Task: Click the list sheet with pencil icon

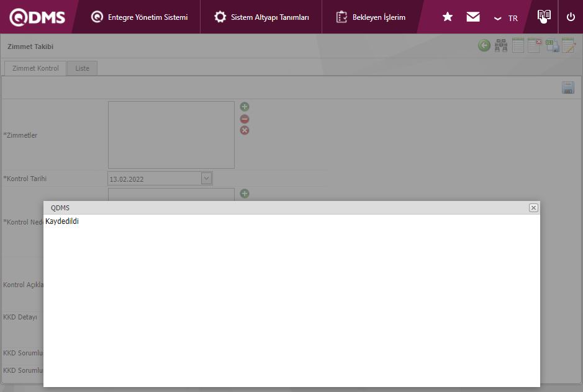Action: 569,45
